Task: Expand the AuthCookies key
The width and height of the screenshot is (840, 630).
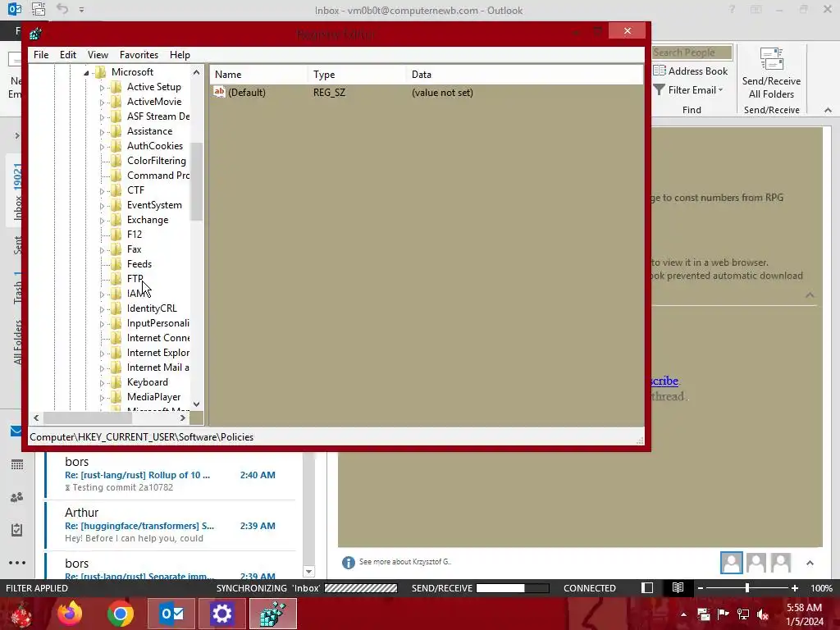Action: tap(102, 146)
